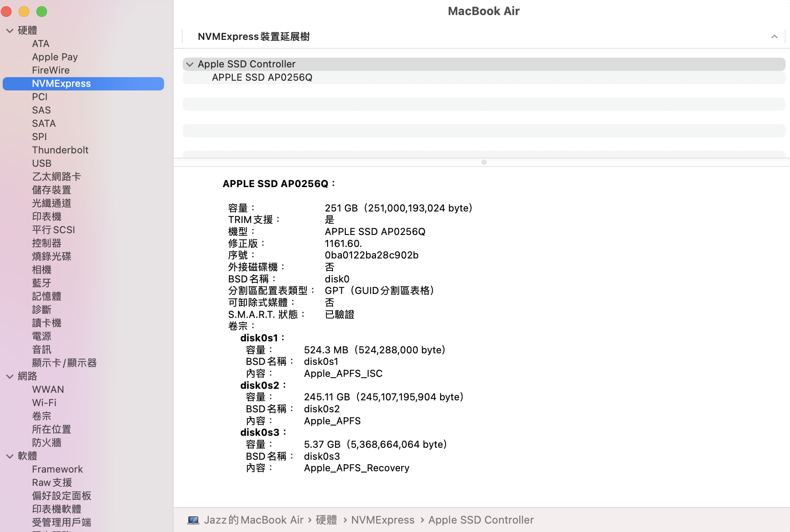Select FireWire in the sidebar
Viewport: 790px width, 532px height.
tap(51, 70)
